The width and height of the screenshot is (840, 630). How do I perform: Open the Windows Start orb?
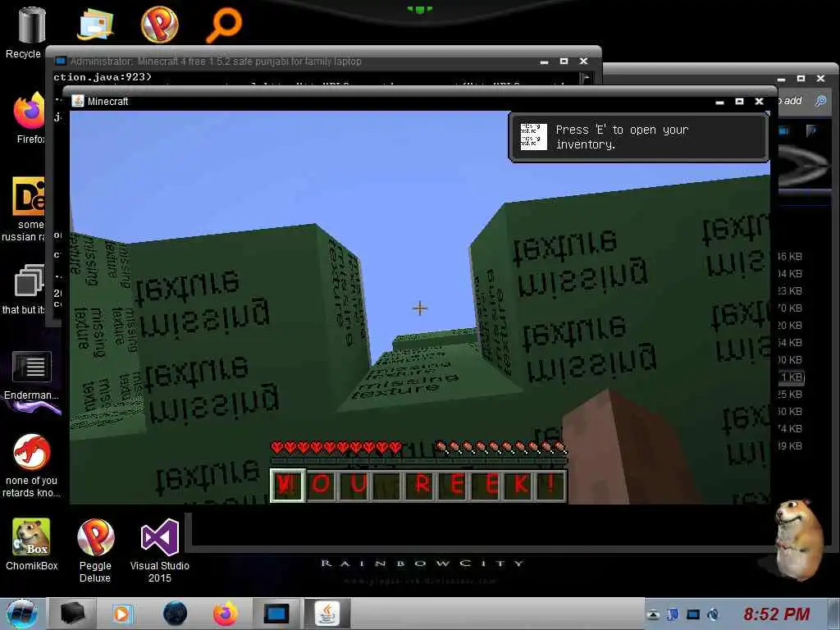click(x=22, y=614)
